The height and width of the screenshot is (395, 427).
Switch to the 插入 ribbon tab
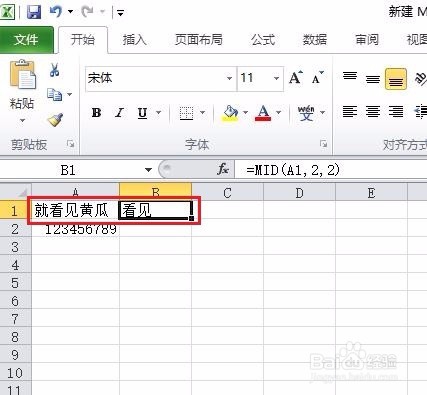click(x=135, y=40)
